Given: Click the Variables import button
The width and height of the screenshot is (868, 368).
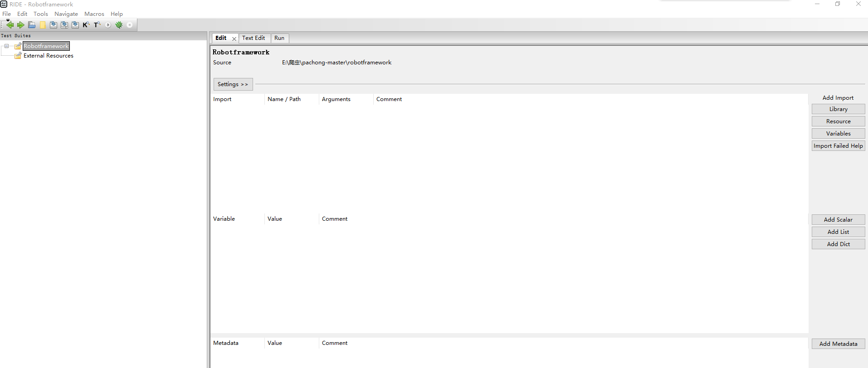Looking at the screenshot, I should pyautogui.click(x=838, y=134).
